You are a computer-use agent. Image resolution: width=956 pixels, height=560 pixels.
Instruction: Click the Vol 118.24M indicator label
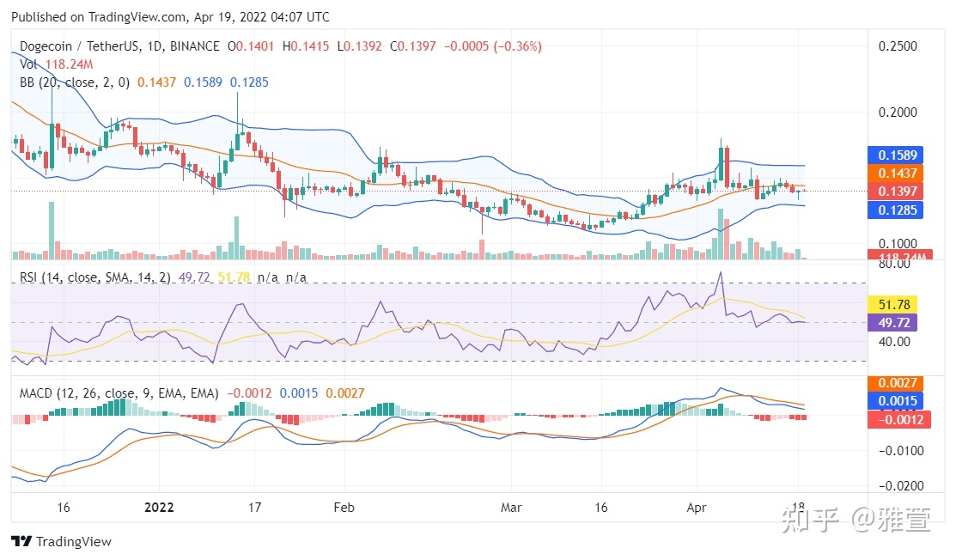[56, 64]
